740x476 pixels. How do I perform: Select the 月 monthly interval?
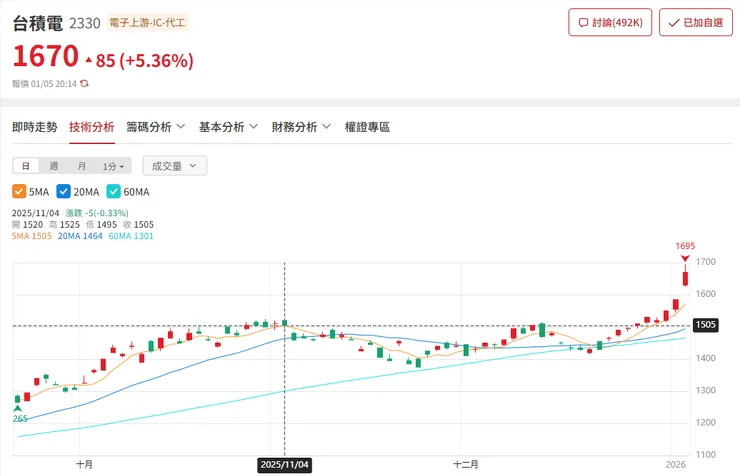tap(82, 166)
